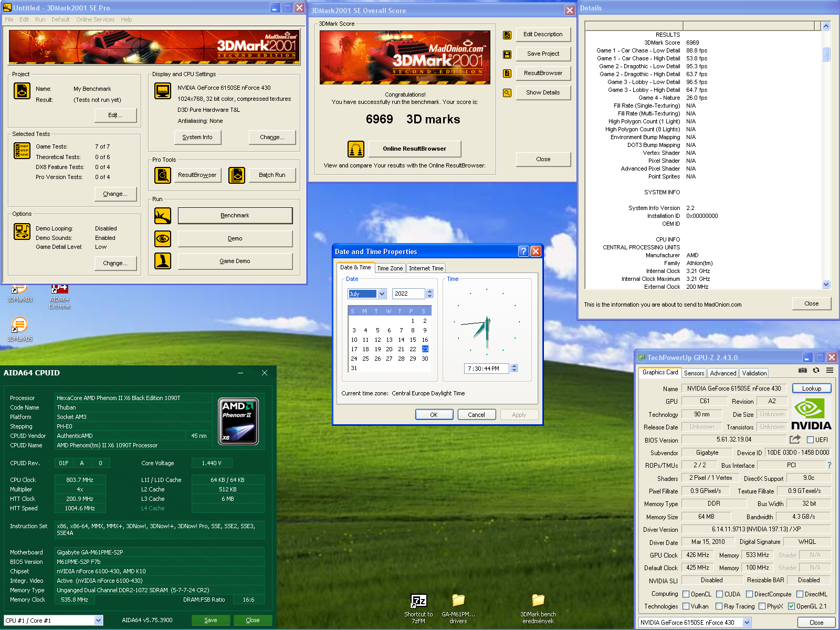Toggle the DirectML checkbox

(800, 594)
